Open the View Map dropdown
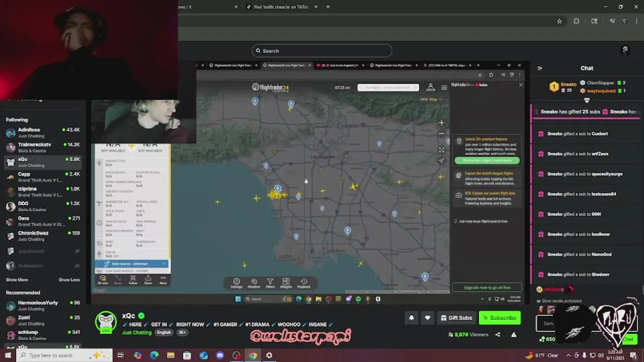Viewport: 644px width, 362px height. click(432, 99)
